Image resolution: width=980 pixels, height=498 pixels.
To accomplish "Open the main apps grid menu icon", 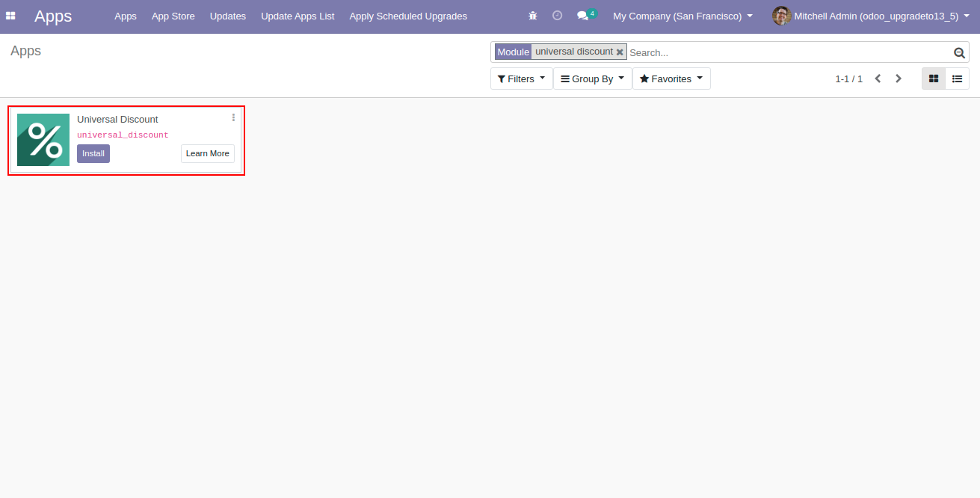I will (10, 16).
